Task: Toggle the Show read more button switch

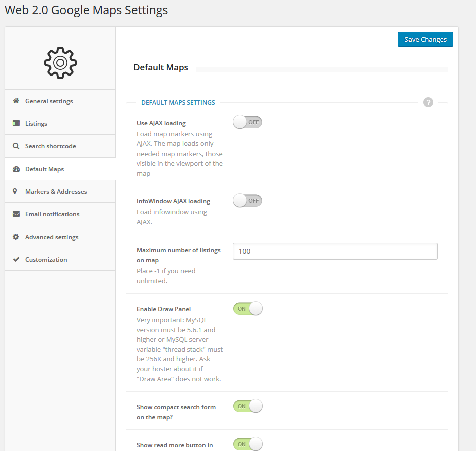Action: coord(247,444)
